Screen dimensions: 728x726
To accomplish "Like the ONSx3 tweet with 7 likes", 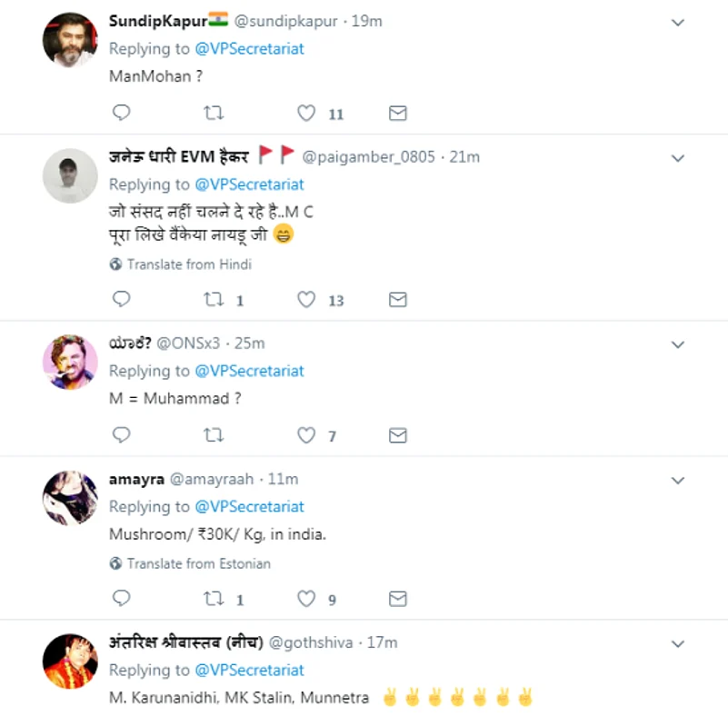I will click(307, 435).
